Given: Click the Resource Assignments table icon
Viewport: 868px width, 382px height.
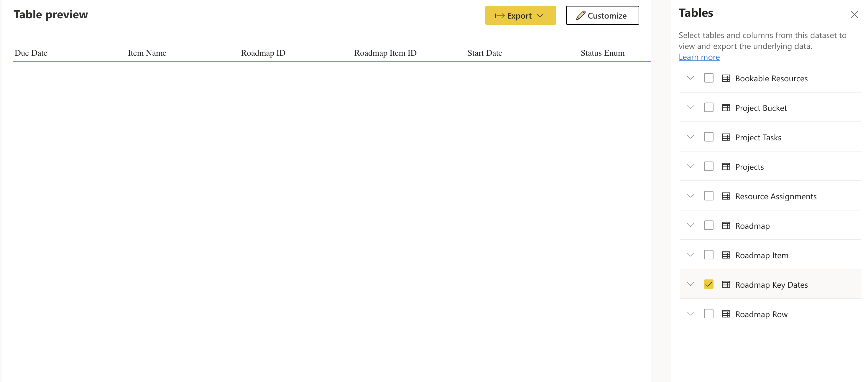Looking at the screenshot, I should [726, 196].
